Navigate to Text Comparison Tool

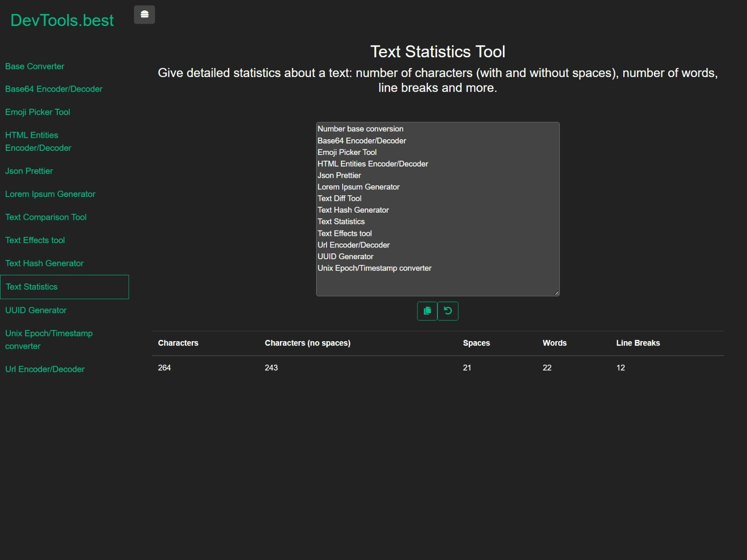pos(46,217)
